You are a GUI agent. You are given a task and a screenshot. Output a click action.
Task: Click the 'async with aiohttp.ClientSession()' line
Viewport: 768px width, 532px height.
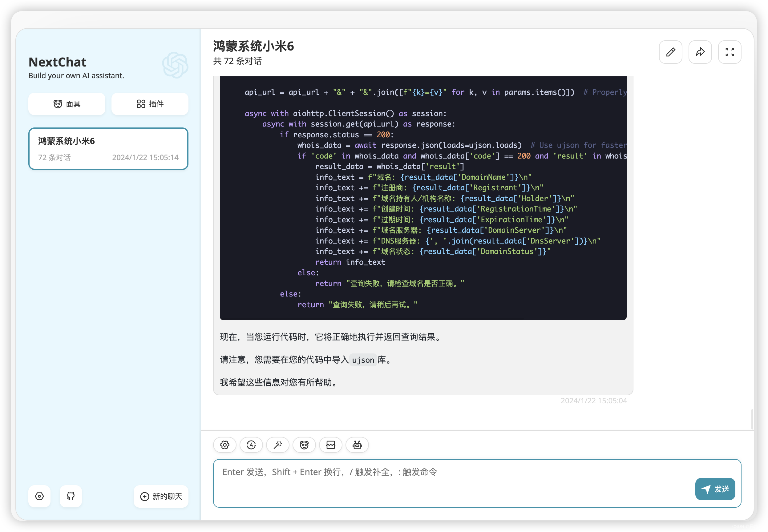[345, 113]
